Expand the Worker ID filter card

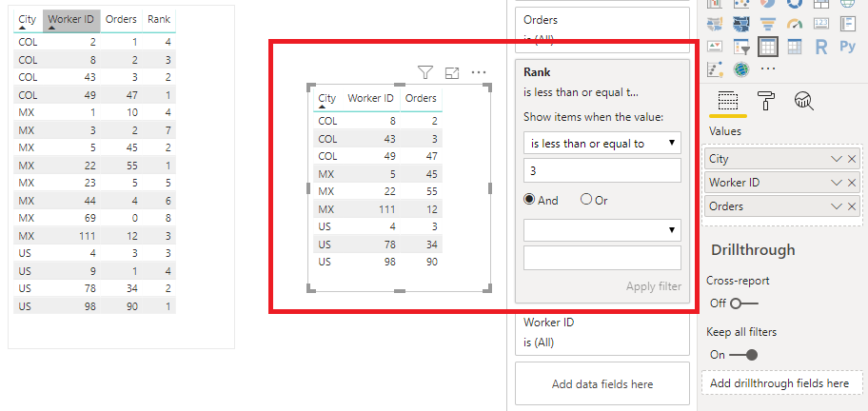click(602, 332)
